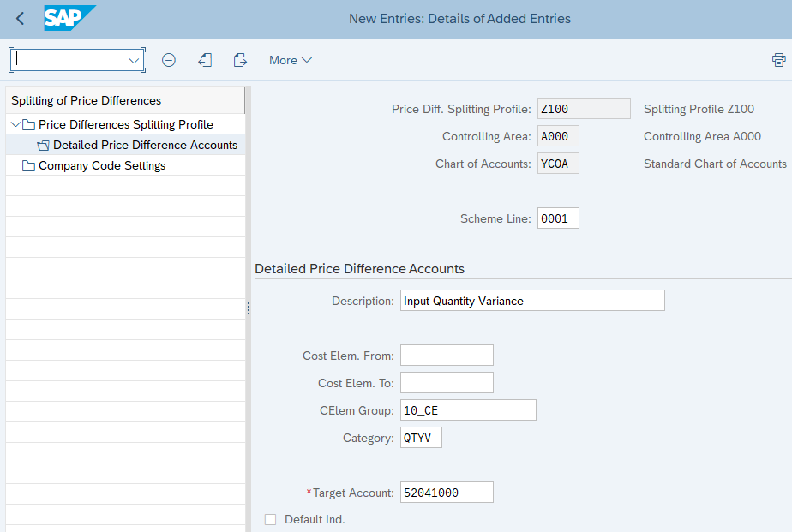Click the Category field with QTYV
This screenshot has height=532, width=792.
click(x=421, y=437)
